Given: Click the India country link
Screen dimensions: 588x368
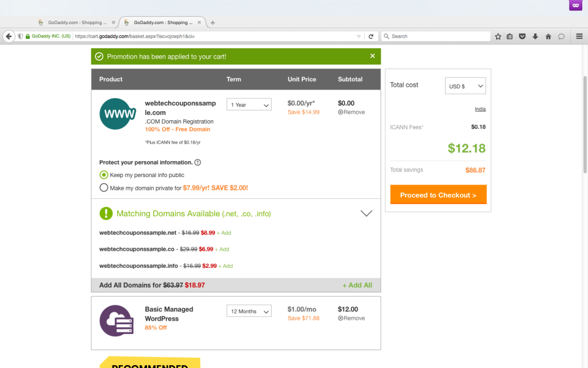Looking at the screenshot, I should tap(481, 109).
